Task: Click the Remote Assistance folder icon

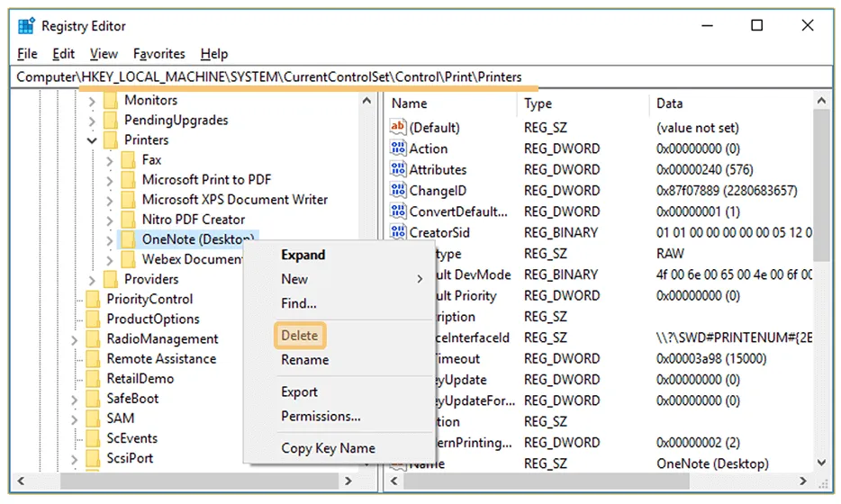Action: (93, 358)
